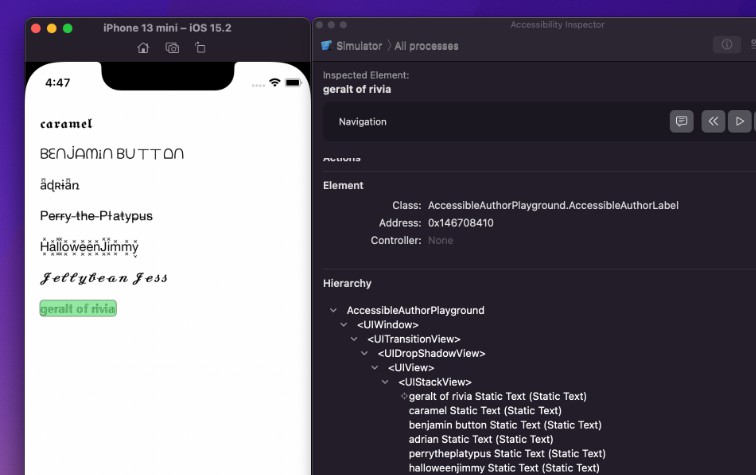Screen dimensions: 756x475
Task: Click the Perry-the-Platypus strikethrough label
Action: (x=96, y=216)
